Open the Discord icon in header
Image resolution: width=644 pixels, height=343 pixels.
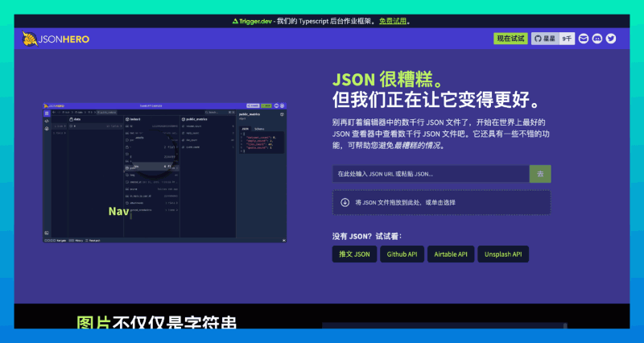click(x=597, y=39)
